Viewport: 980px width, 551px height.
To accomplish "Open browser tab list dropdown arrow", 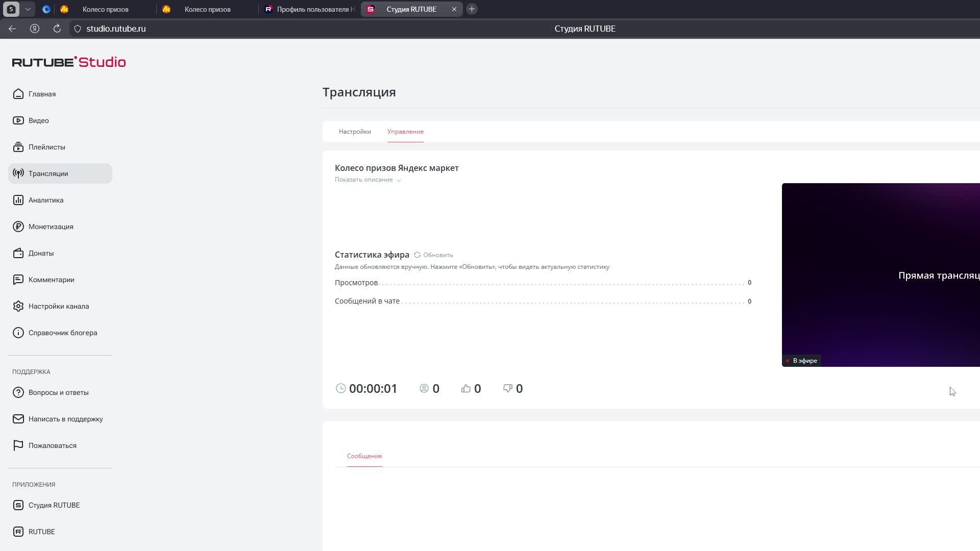I will coord(28,9).
